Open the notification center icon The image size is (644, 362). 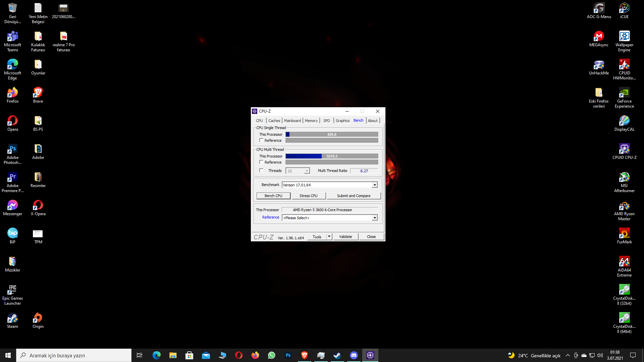(633, 355)
